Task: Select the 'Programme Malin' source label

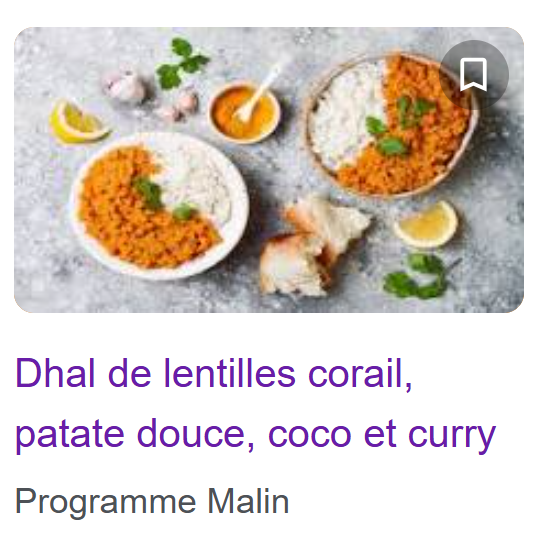Action: click(152, 502)
